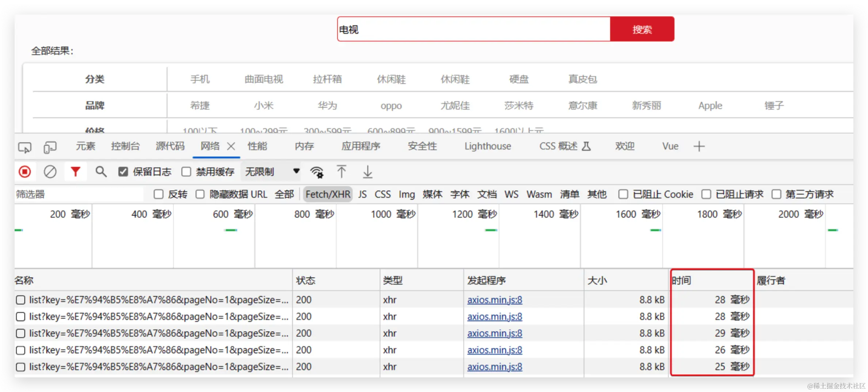Open axios.min.js:8 link in 25 毫秒 row
868x392 pixels.
[x=495, y=367]
